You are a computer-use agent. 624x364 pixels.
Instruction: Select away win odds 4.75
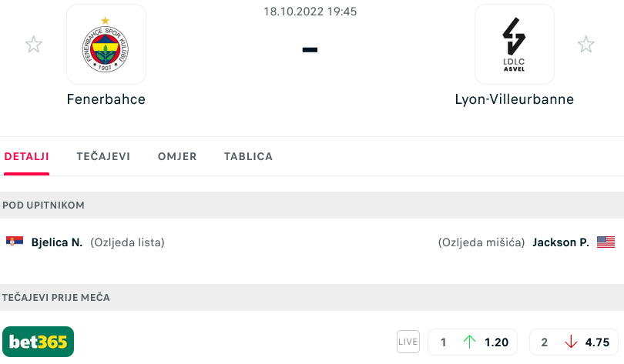click(x=574, y=342)
